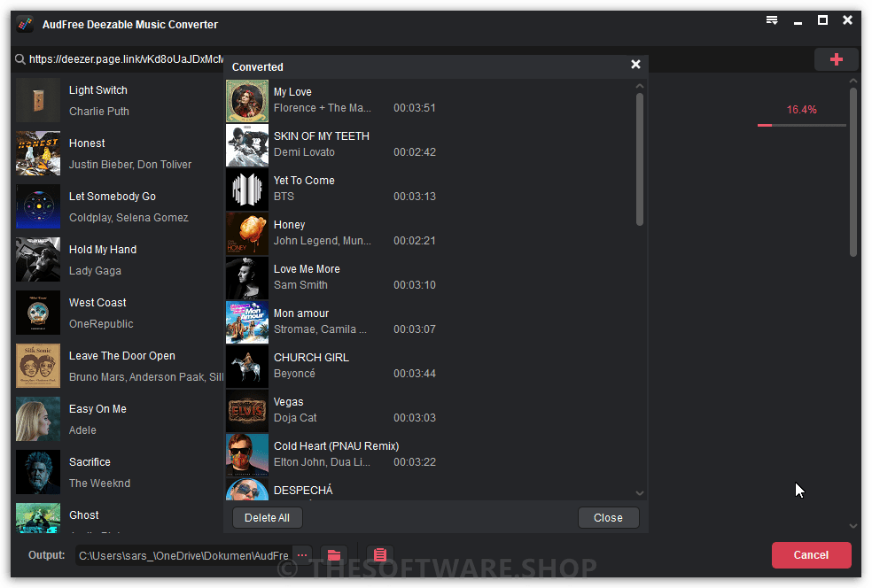Screen dimensions: 872x588
Task: Select the Cold Heart cover art
Action: point(247,455)
